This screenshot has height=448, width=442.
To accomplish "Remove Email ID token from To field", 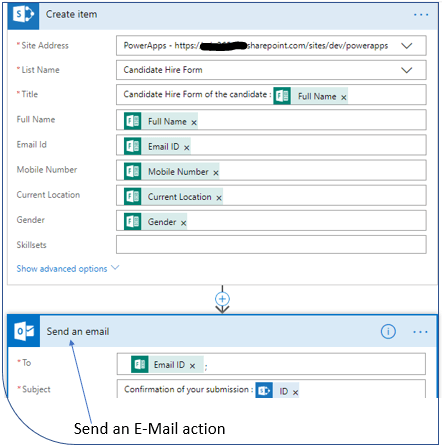I will tap(192, 366).
